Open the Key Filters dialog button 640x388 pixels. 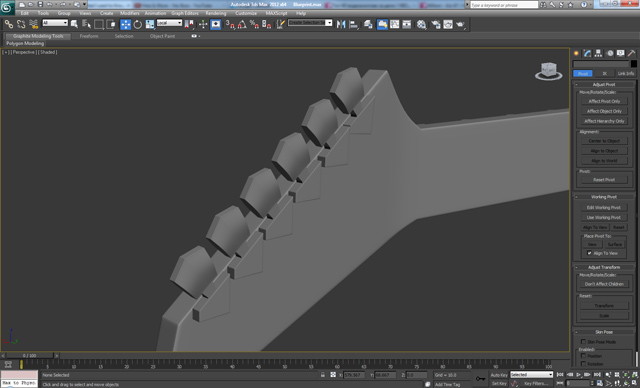point(536,384)
